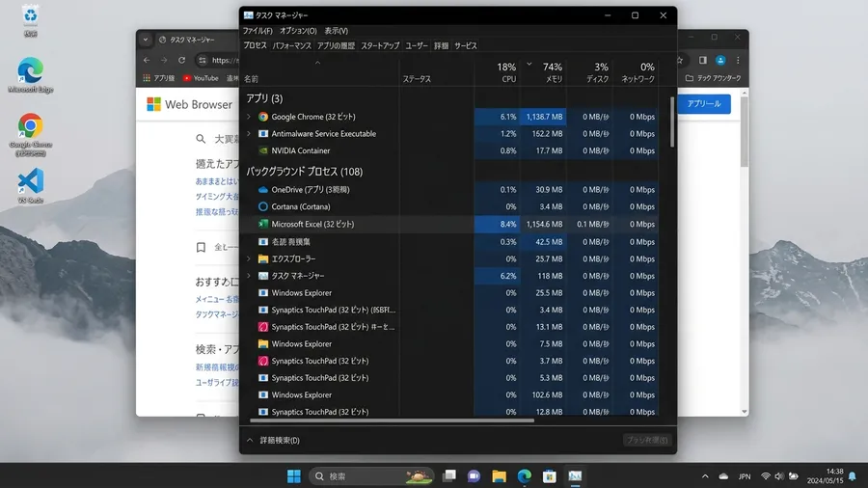Click reload button in the browser window
Screen dimensions: 868x488
pos(181,60)
